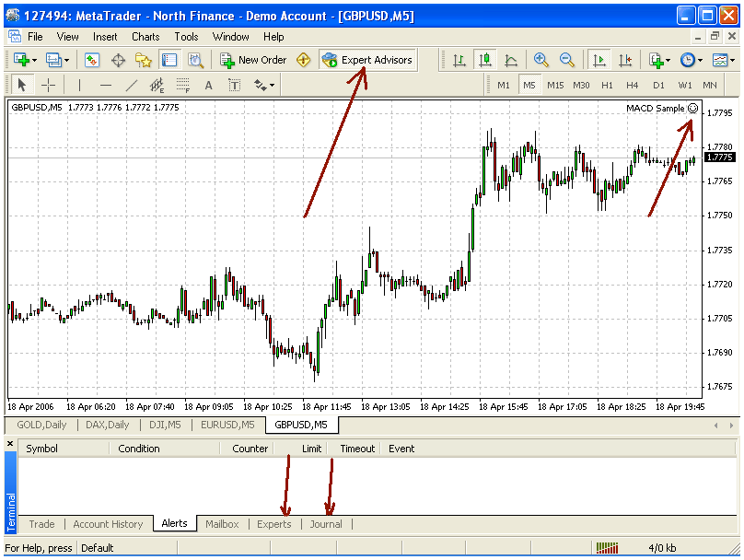Toggle chart auto scroll
This screenshot has height=560, width=744.
click(599, 60)
